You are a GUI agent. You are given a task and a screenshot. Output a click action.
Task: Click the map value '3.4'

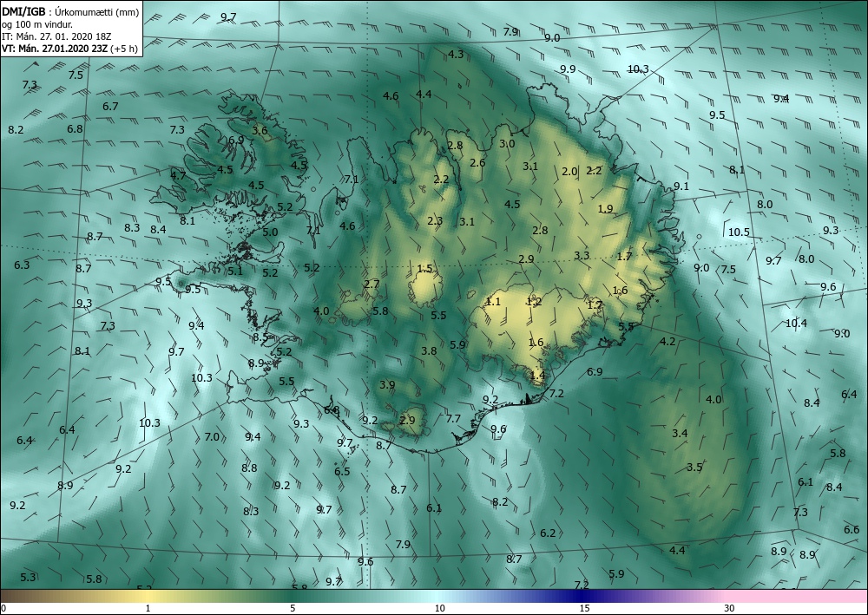(x=680, y=433)
